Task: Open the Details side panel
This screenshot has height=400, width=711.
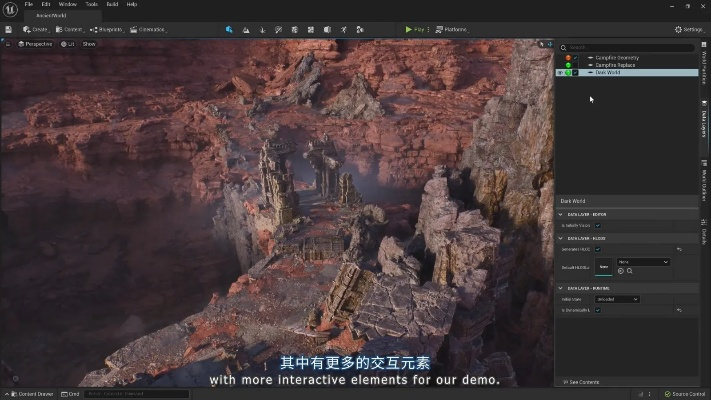Action: point(704,232)
